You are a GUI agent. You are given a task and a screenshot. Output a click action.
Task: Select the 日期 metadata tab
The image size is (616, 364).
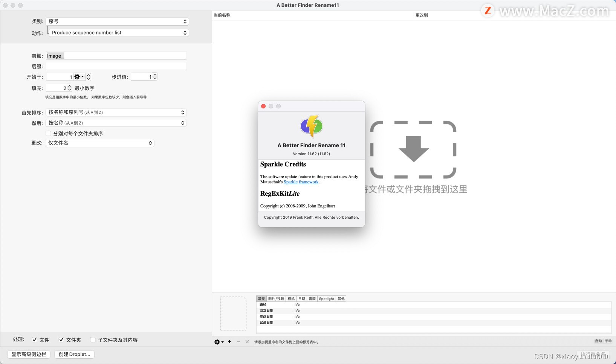[301, 299]
